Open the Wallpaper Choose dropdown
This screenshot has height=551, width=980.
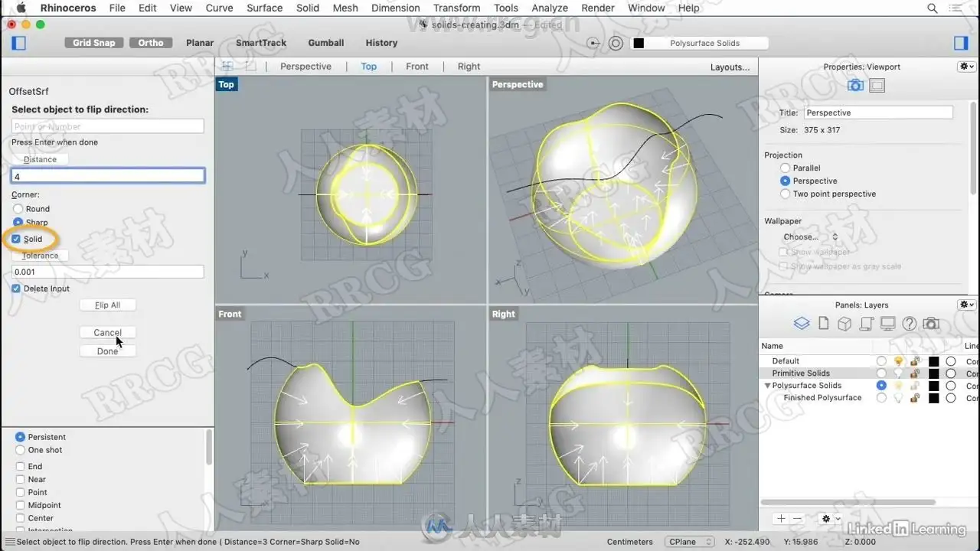(811, 237)
